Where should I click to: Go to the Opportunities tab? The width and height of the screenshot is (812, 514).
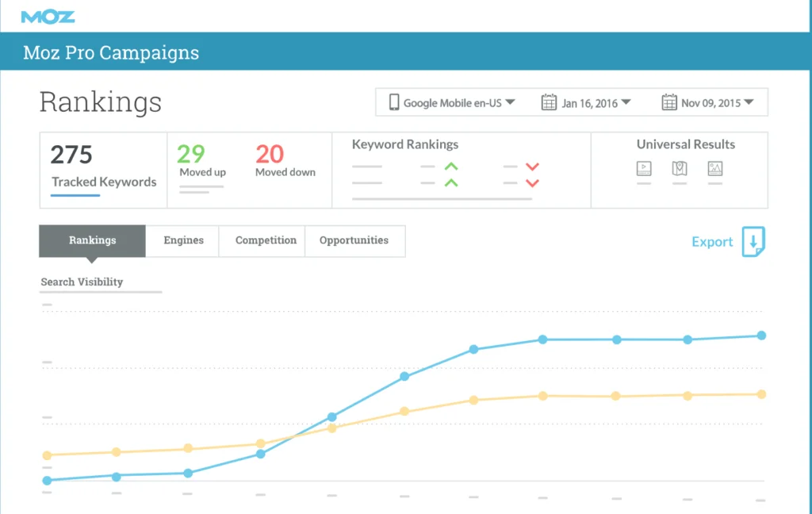click(x=354, y=240)
